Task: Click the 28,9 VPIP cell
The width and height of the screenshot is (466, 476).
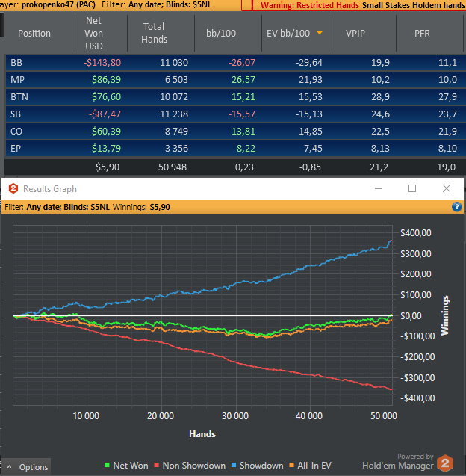Action: [380, 97]
